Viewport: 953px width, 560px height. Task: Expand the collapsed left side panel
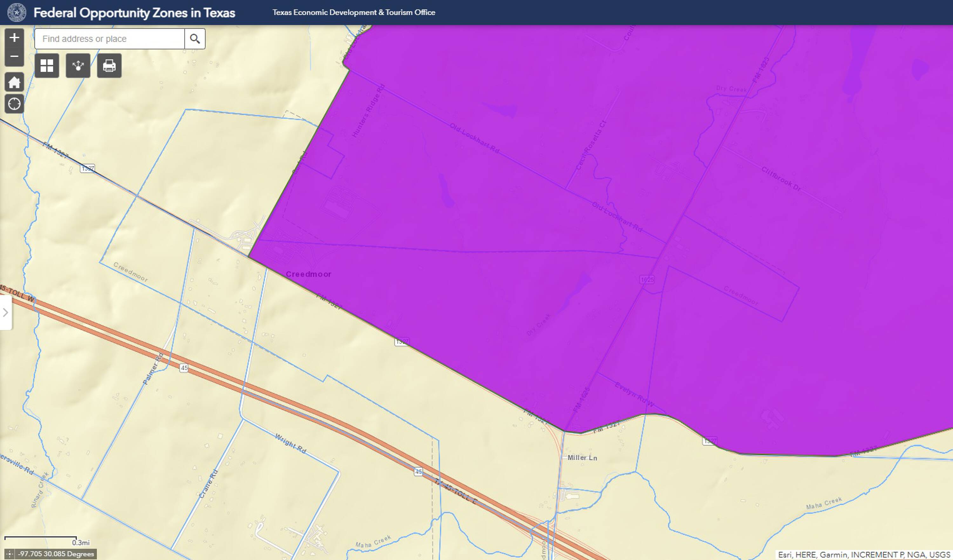pos(6,313)
